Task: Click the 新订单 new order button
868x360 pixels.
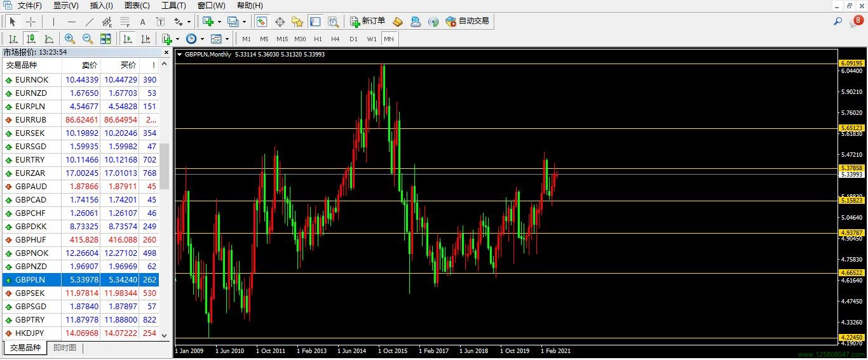Action: (368, 22)
